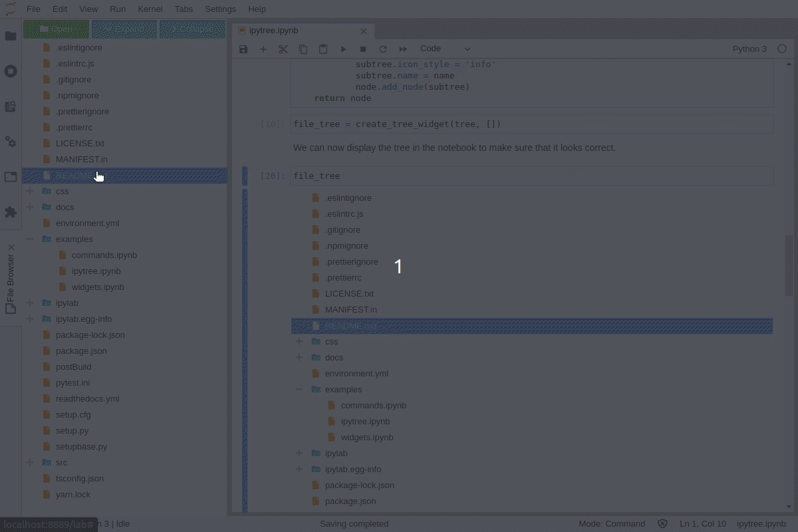
Task: Select commands.ipynb in left panel tree
Action: 104,255
